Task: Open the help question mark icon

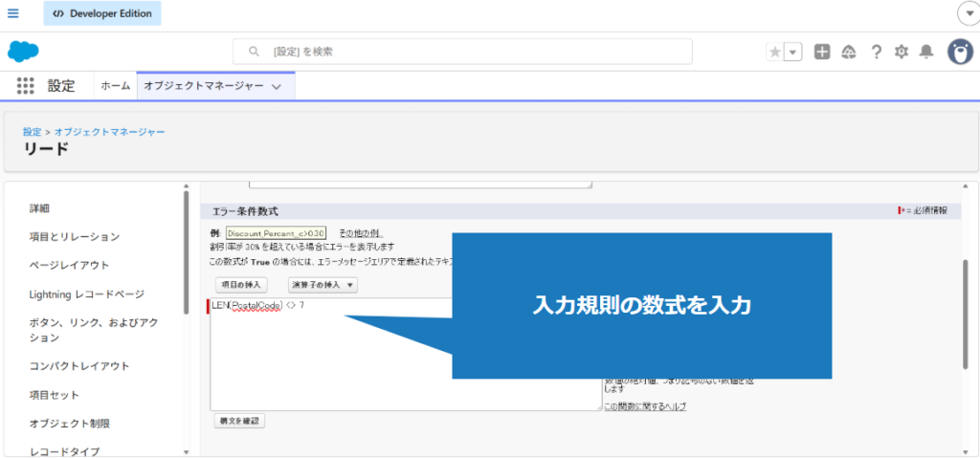Action: pyautogui.click(x=875, y=53)
